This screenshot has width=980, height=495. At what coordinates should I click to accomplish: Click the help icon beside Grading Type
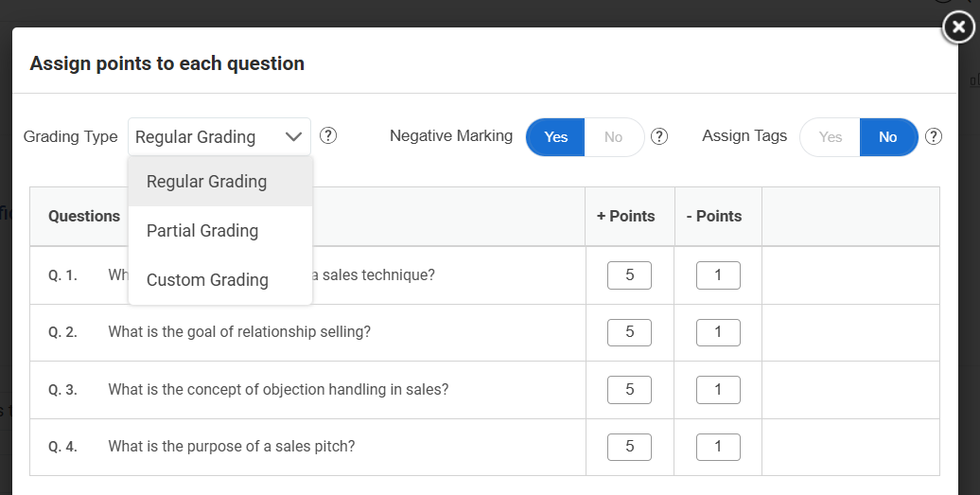coord(328,136)
